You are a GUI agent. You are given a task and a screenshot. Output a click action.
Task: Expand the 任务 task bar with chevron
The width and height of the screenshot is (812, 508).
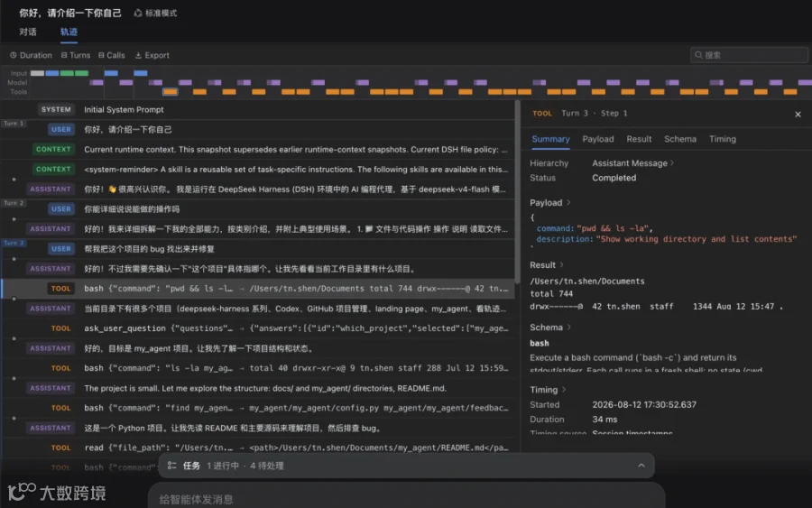point(641,466)
